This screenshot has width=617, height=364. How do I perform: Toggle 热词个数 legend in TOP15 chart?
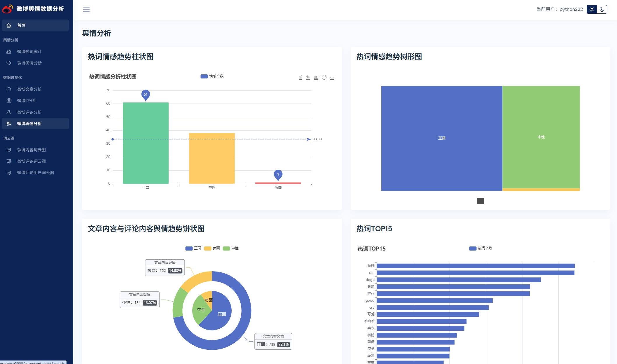480,248
